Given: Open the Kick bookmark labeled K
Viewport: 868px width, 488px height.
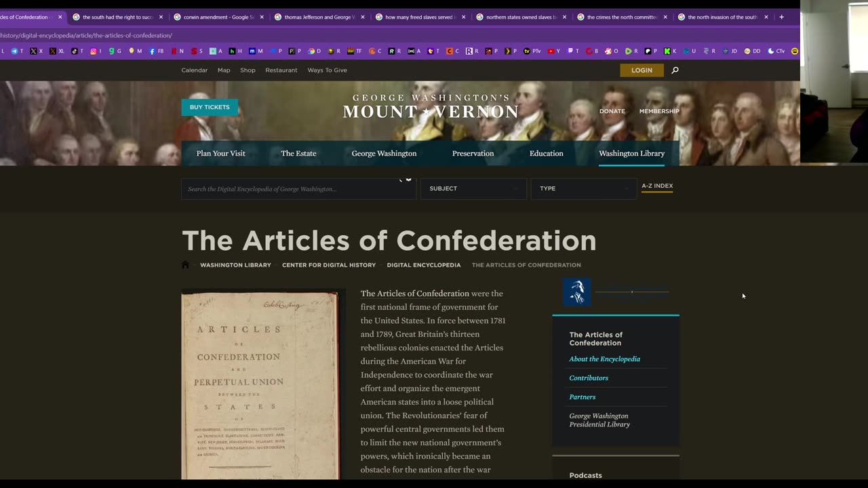Looking at the screenshot, I should [670, 51].
